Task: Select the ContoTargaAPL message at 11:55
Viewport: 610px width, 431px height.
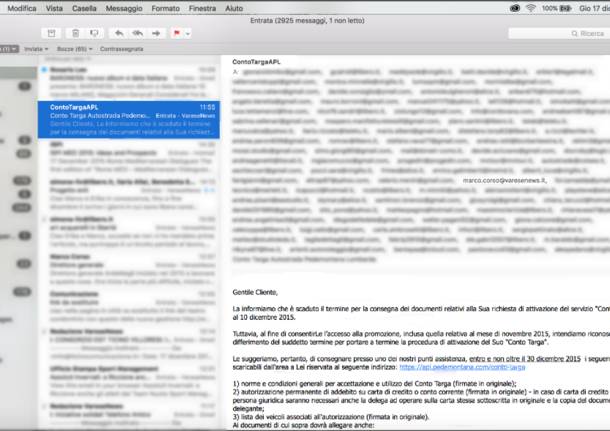Action: 129,120
